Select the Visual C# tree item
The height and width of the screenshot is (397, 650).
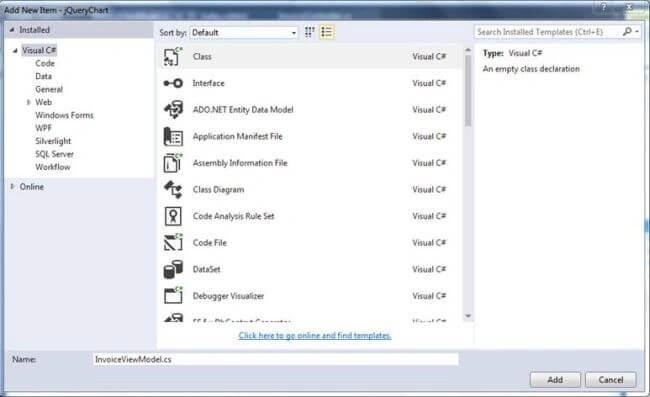pos(39,50)
